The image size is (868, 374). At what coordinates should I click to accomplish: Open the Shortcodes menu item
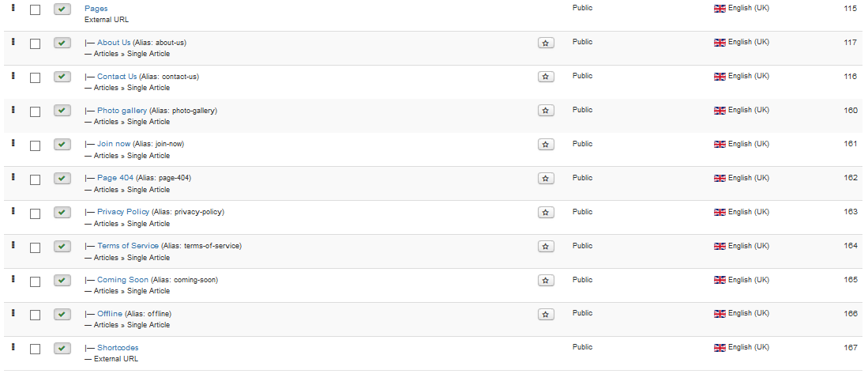118,348
